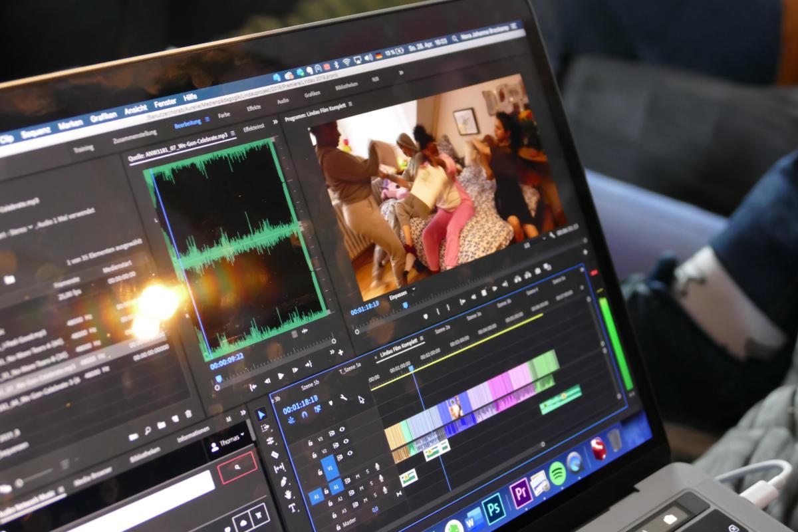The height and width of the screenshot is (532, 798).
Task: Show more workspaces via the overflow chevron
Action: coord(400,72)
